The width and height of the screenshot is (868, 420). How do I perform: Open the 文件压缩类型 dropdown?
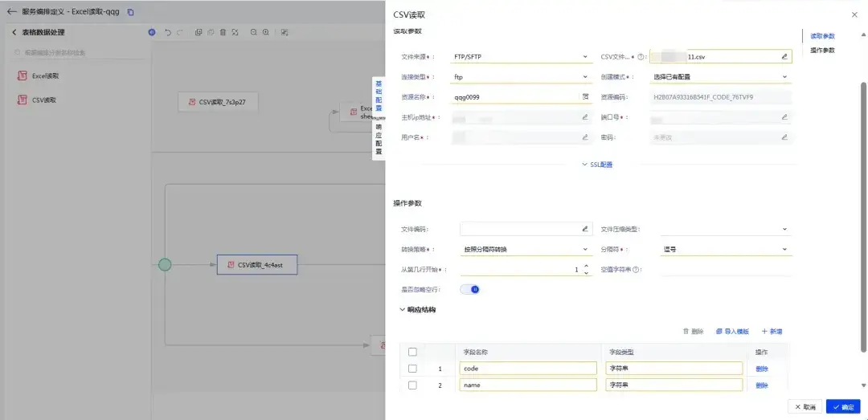[726, 229]
